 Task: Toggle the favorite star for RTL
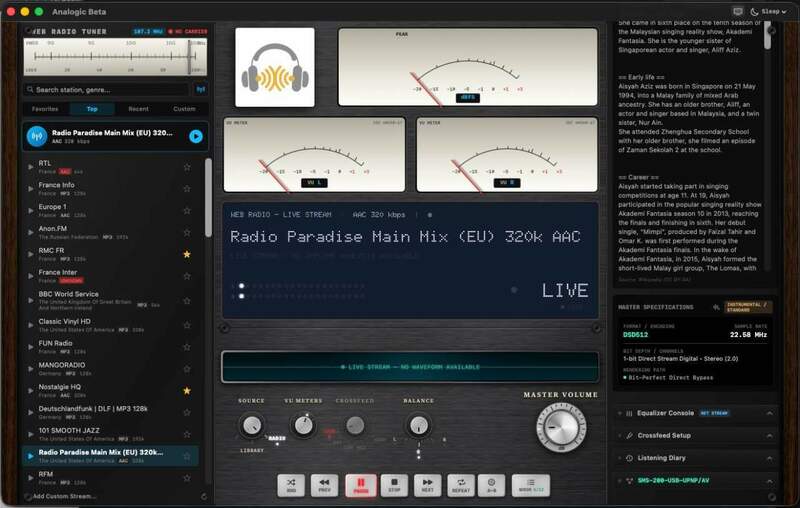coord(187,167)
